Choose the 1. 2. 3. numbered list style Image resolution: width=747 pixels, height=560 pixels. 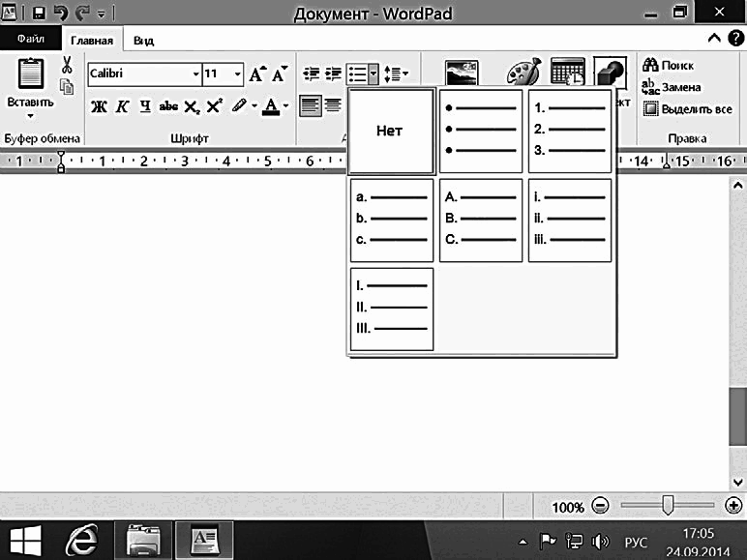point(570,132)
